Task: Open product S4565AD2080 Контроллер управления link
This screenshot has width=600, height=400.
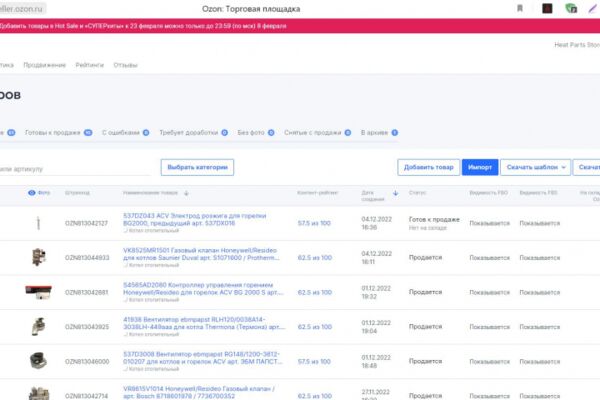Action: pos(203,289)
